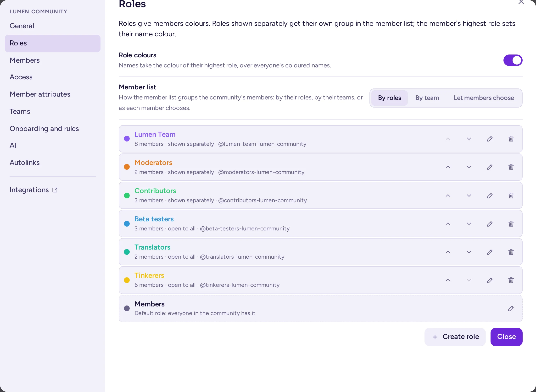The width and height of the screenshot is (536, 392).
Task: Move Lumen Team role down
Action: 469,139
